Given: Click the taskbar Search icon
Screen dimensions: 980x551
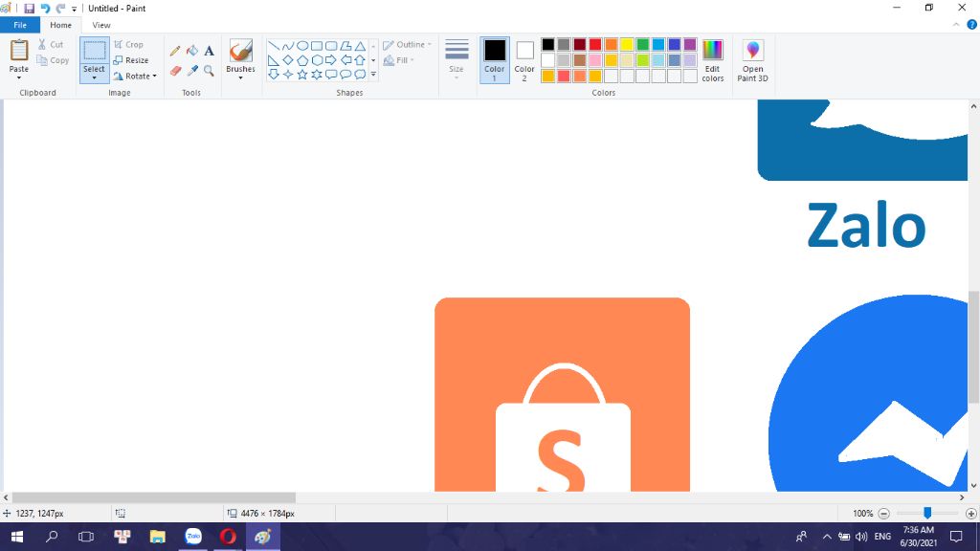Looking at the screenshot, I should (52, 537).
